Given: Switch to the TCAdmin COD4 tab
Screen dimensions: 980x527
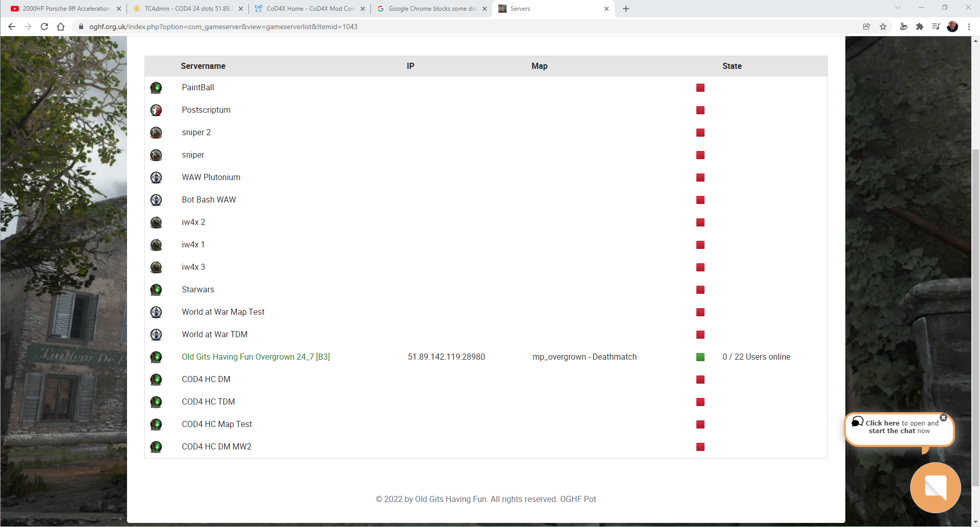Looking at the screenshot, I should tap(187, 9).
